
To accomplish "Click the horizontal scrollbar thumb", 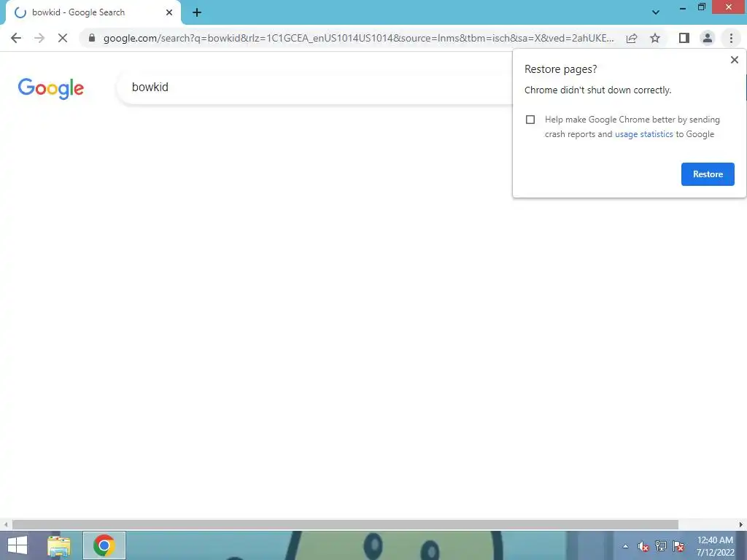I will click(345, 525).
